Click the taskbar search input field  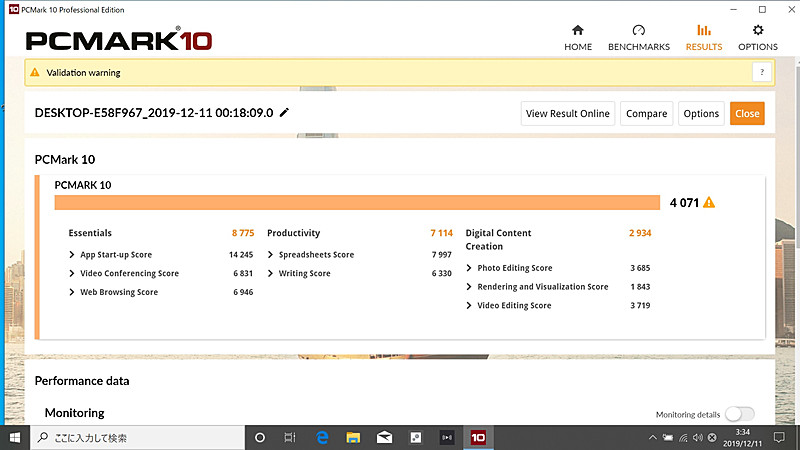pyautogui.click(x=138, y=437)
